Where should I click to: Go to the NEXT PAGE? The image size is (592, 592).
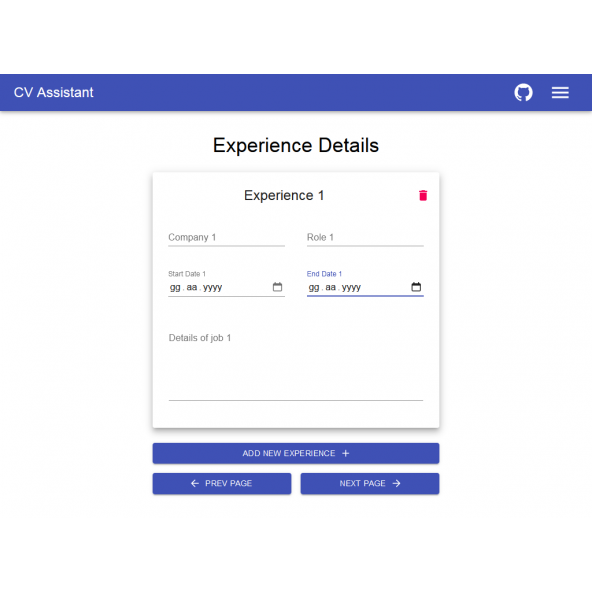pyautogui.click(x=370, y=484)
